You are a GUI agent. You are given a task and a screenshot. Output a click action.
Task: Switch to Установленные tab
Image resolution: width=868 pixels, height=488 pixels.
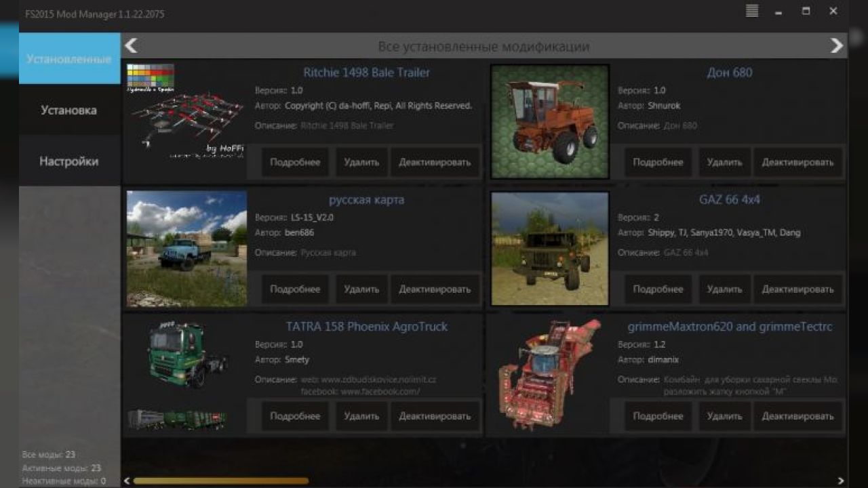(x=69, y=59)
